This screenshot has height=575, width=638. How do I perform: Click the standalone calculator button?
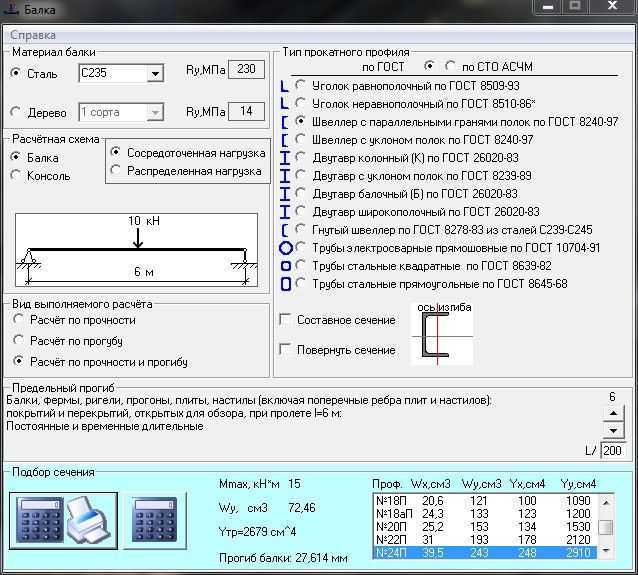point(155,520)
